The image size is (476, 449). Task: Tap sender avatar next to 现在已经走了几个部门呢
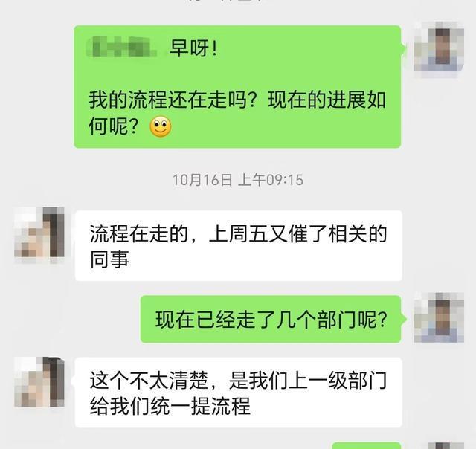pos(439,317)
